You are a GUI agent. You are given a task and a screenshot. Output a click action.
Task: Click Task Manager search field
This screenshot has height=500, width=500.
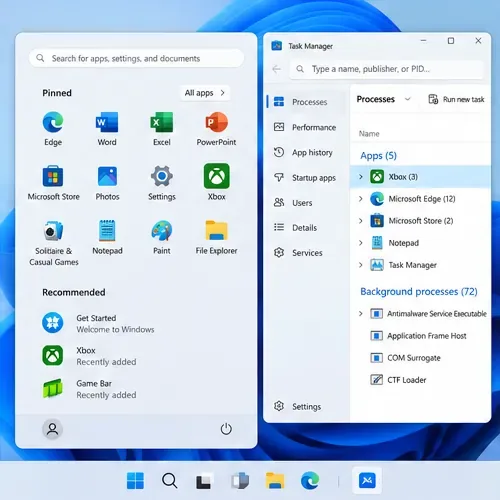(x=387, y=69)
